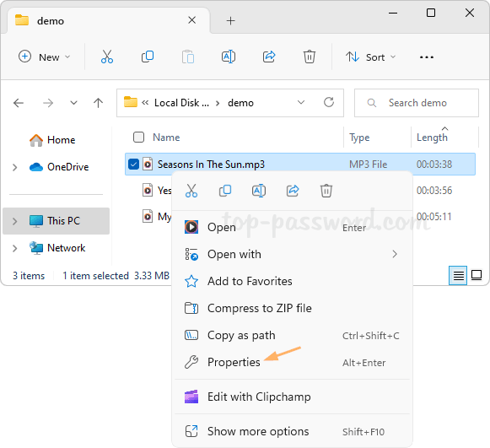490x448 pixels.
Task: Refresh the demo folder view
Action: pyautogui.click(x=329, y=102)
